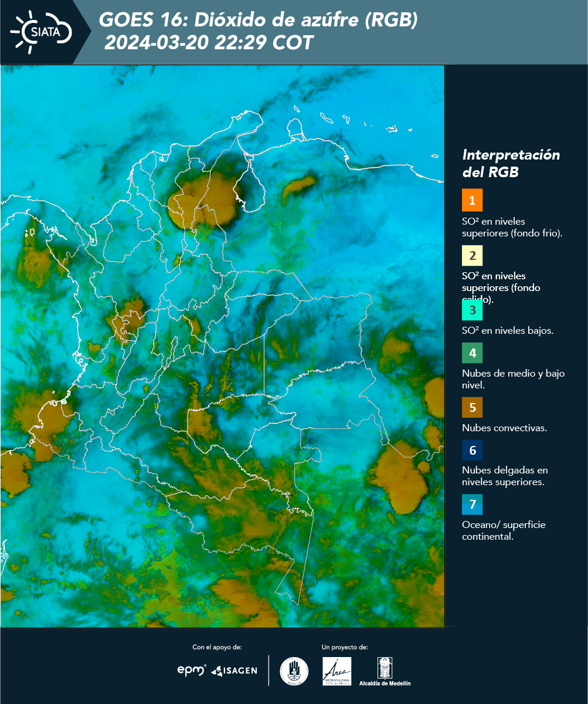The width and height of the screenshot is (588, 704).
Task: Select the orange swatch numbered 1
Action: (x=472, y=200)
